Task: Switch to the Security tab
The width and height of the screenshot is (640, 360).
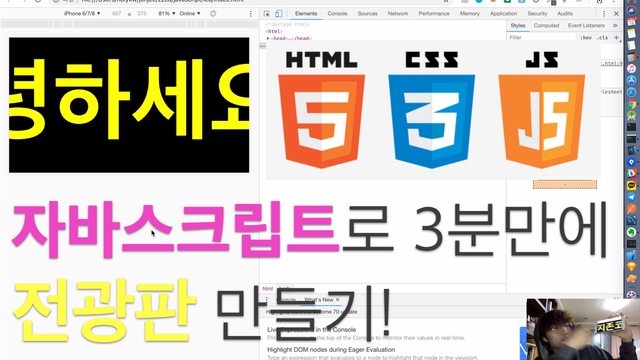Action: 537,13
